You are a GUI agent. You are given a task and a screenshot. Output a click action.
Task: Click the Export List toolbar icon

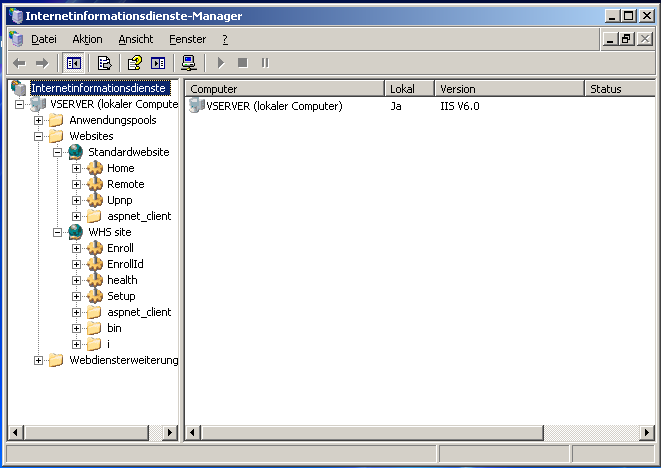tap(104, 63)
